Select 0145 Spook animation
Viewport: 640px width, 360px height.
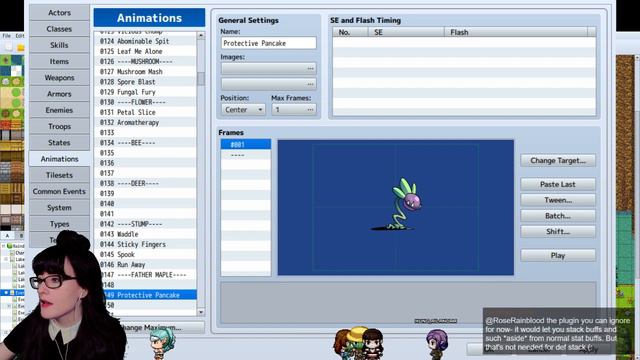145,255
